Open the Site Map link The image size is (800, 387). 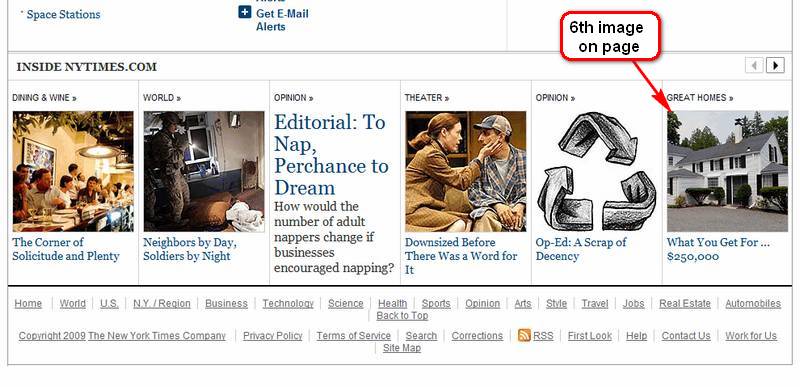tap(402, 348)
